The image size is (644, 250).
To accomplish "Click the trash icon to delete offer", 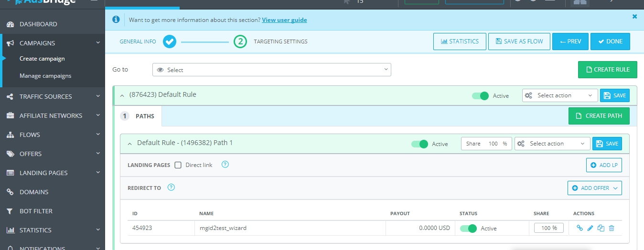I will tap(612, 229).
